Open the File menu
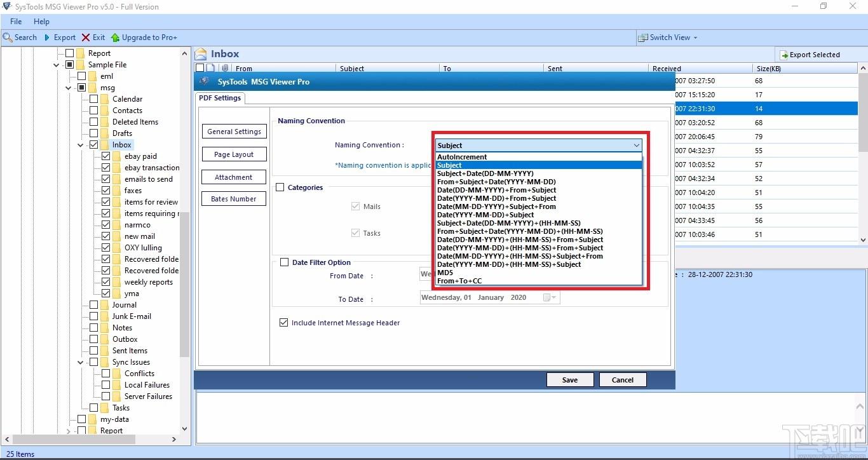This screenshot has width=868, height=460. click(16, 22)
